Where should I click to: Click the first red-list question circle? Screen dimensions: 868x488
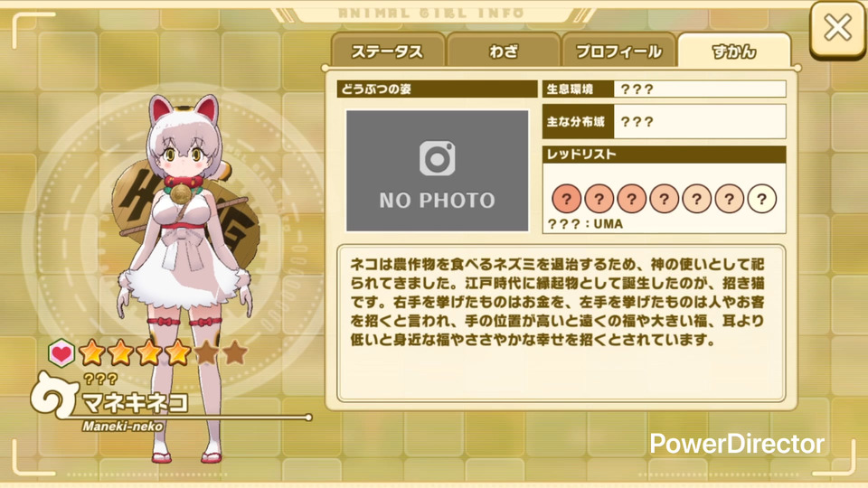[566, 198]
